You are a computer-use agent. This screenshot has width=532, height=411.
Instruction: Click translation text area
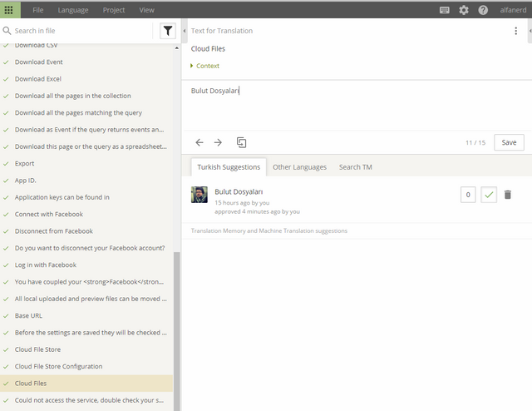pyautogui.click(x=357, y=106)
